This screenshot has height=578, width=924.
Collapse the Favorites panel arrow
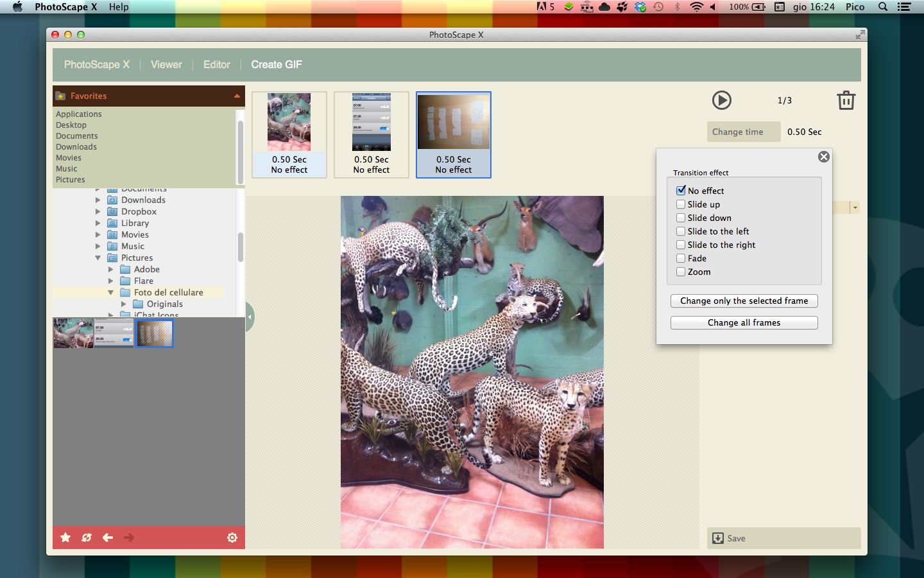(x=237, y=96)
